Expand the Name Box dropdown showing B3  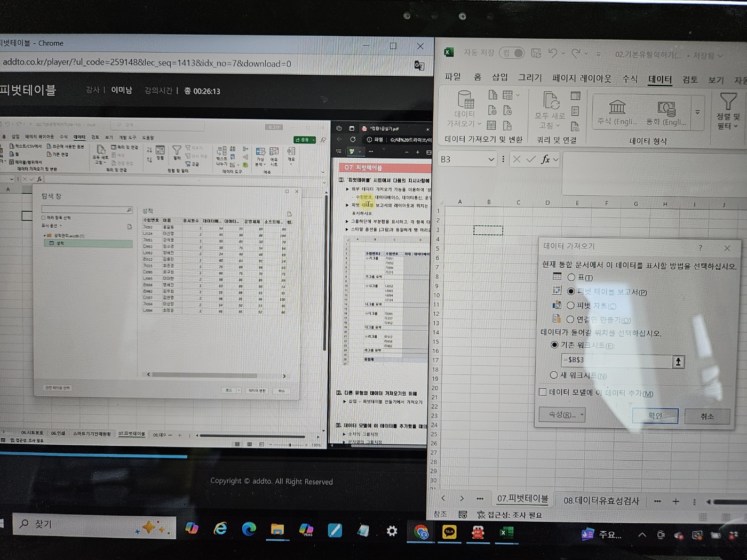pos(491,159)
